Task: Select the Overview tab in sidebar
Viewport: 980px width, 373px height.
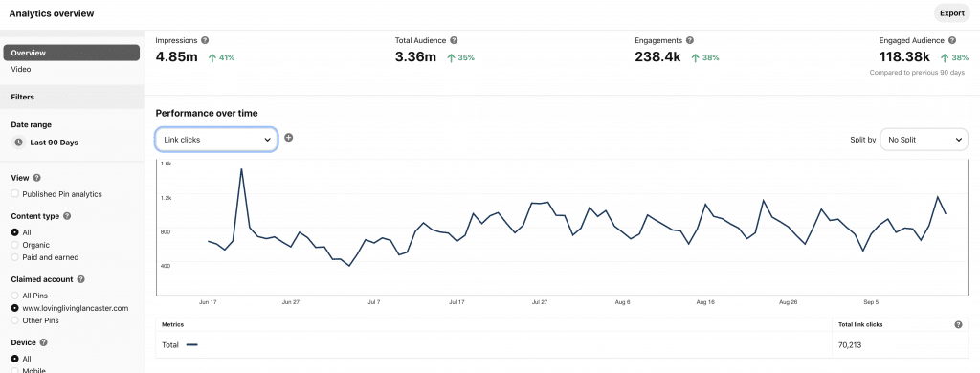Action: 71,54
